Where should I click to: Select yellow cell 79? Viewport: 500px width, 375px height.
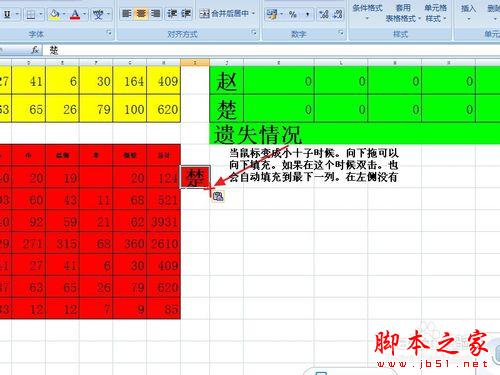[96, 109]
